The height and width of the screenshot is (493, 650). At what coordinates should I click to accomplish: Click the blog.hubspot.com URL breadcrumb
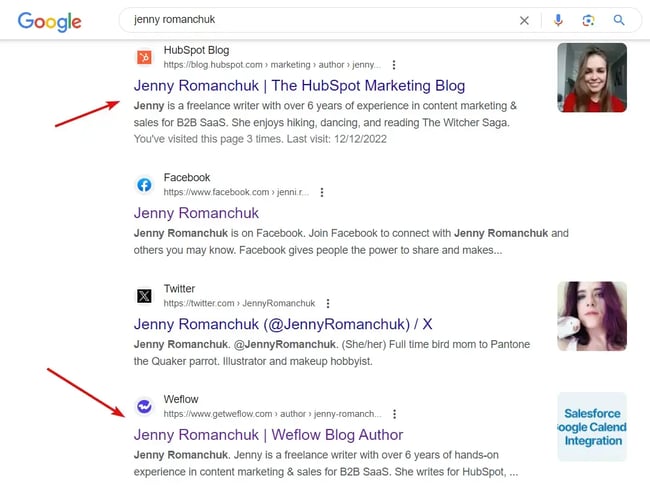tap(272, 65)
